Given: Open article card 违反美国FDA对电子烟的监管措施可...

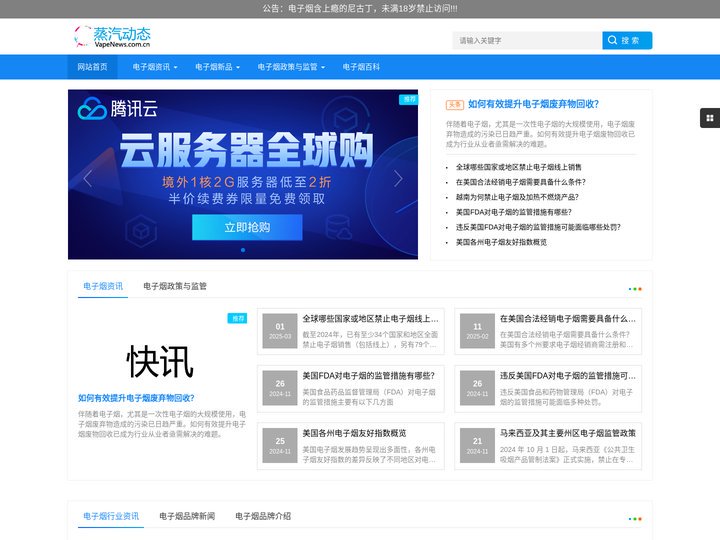Looking at the screenshot, I should tap(548, 389).
